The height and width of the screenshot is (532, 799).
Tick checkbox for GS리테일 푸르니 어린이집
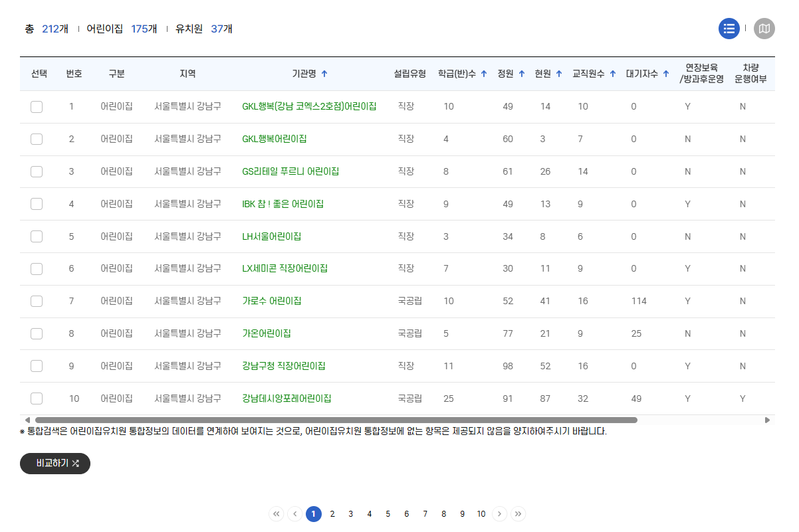tap(37, 171)
